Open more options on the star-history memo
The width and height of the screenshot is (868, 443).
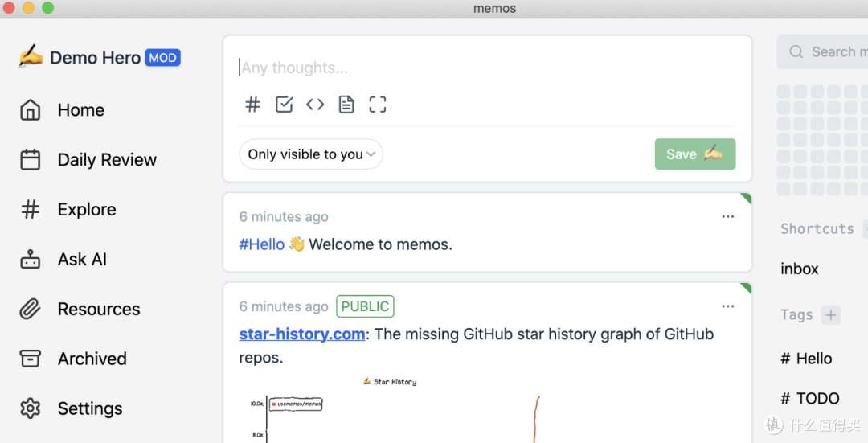pyautogui.click(x=727, y=306)
